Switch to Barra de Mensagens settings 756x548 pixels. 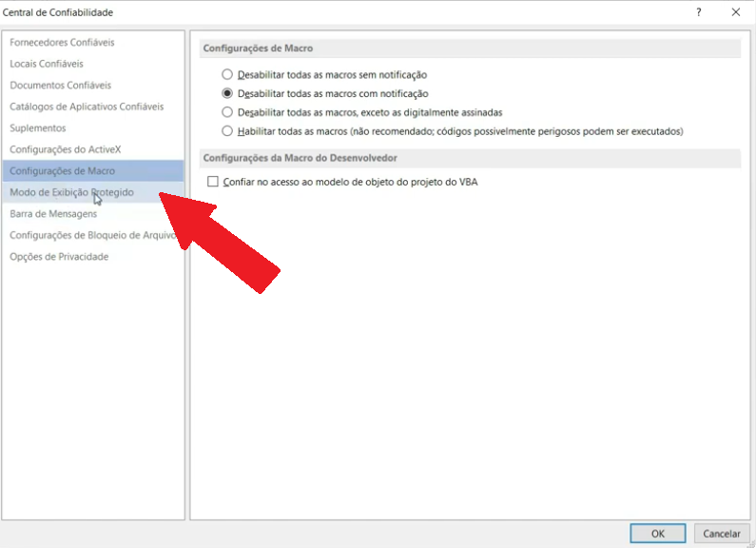coord(53,214)
